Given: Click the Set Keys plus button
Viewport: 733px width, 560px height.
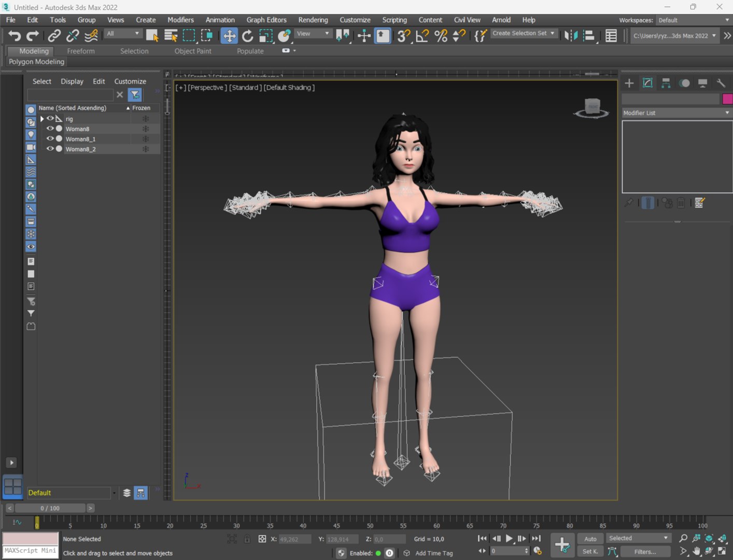Looking at the screenshot, I should (x=562, y=544).
